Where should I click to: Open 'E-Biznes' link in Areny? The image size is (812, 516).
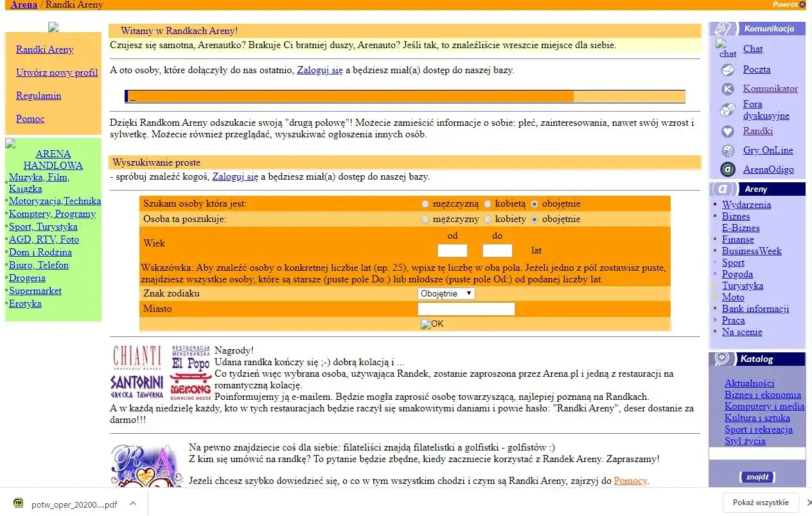(x=741, y=228)
